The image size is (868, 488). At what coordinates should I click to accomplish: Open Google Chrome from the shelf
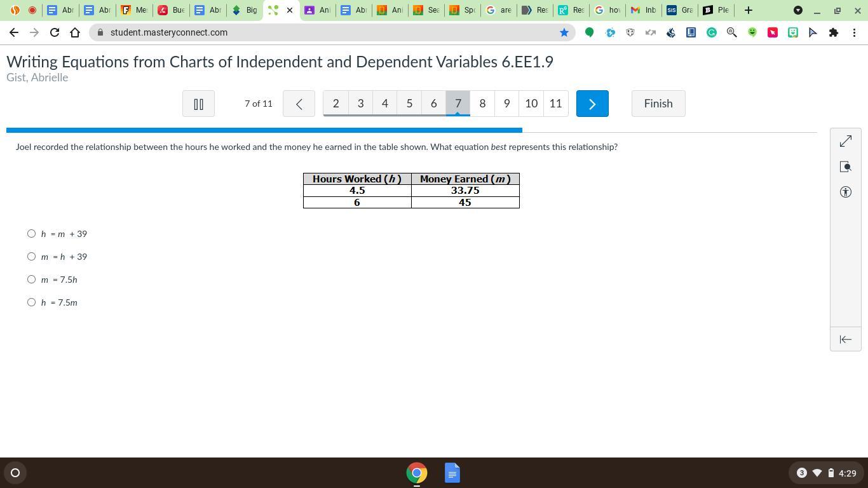[417, 473]
